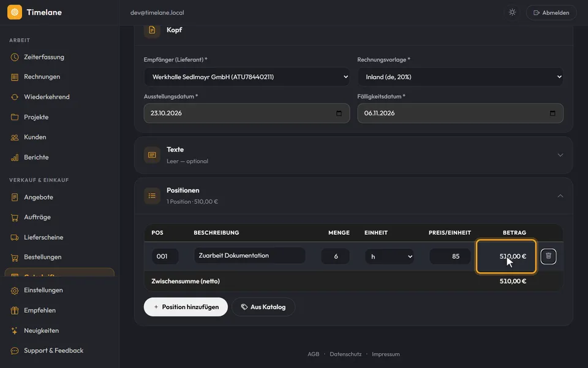Open the Rechnungsvorlage dropdown

click(x=460, y=77)
